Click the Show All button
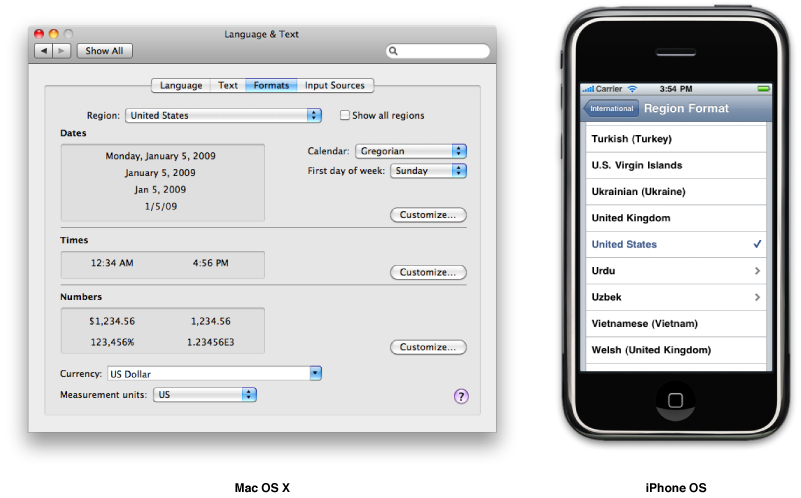The width and height of the screenshot is (801, 498). 104,51
